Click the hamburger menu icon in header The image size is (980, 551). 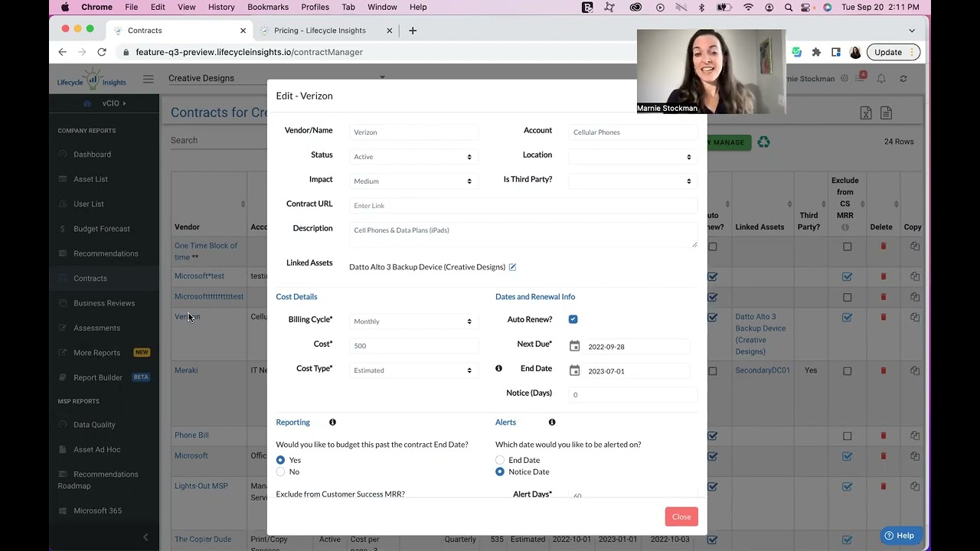pos(149,79)
